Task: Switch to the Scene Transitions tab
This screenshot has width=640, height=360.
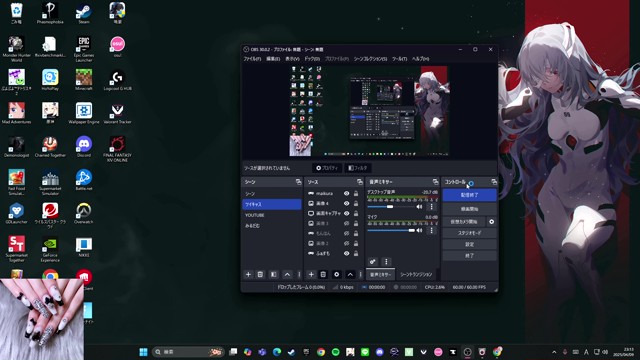Action: tap(416, 275)
